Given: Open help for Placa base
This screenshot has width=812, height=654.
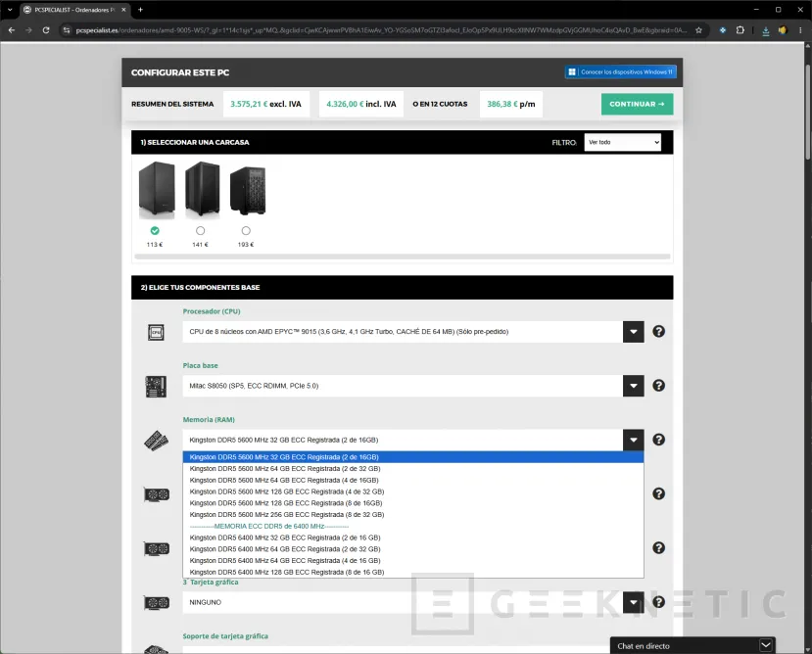Looking at the screenshot, I should pos(658,386).
